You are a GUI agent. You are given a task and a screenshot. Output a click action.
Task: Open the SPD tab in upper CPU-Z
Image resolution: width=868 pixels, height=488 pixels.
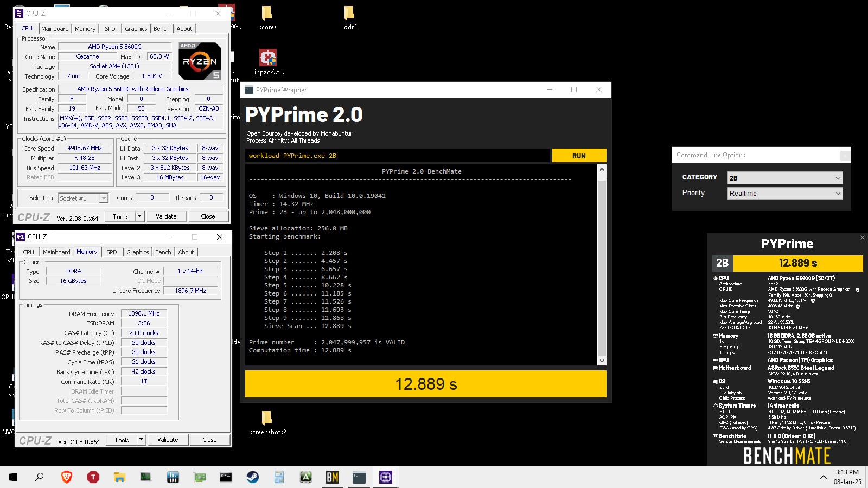click(x=110, y=29)
